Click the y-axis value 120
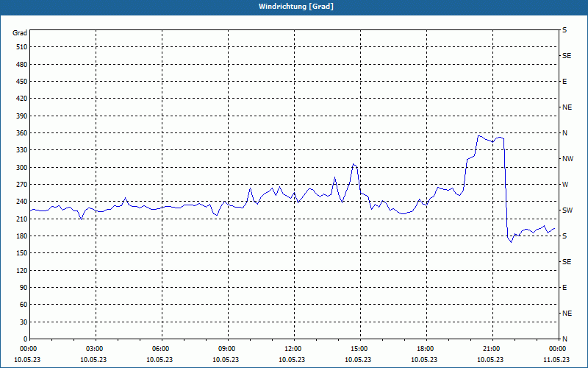This screenshot has height=368, width=588. 22,270
